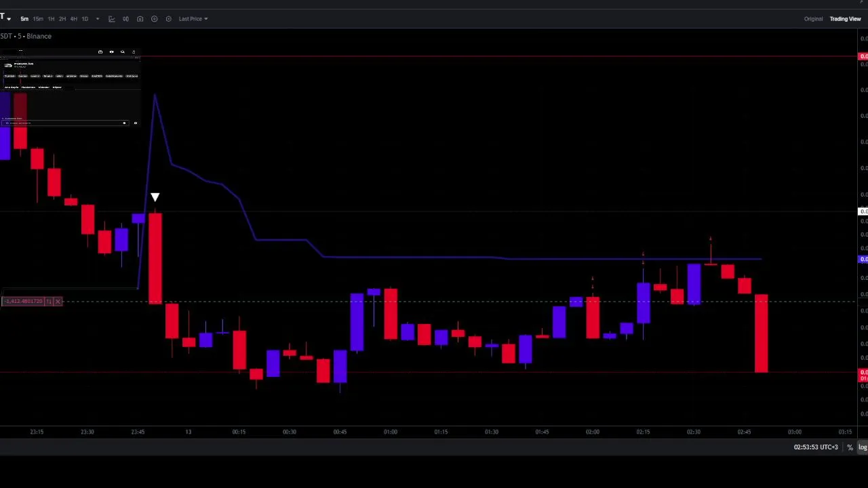Click the overlay panel input field

click(x=64, y=123)
